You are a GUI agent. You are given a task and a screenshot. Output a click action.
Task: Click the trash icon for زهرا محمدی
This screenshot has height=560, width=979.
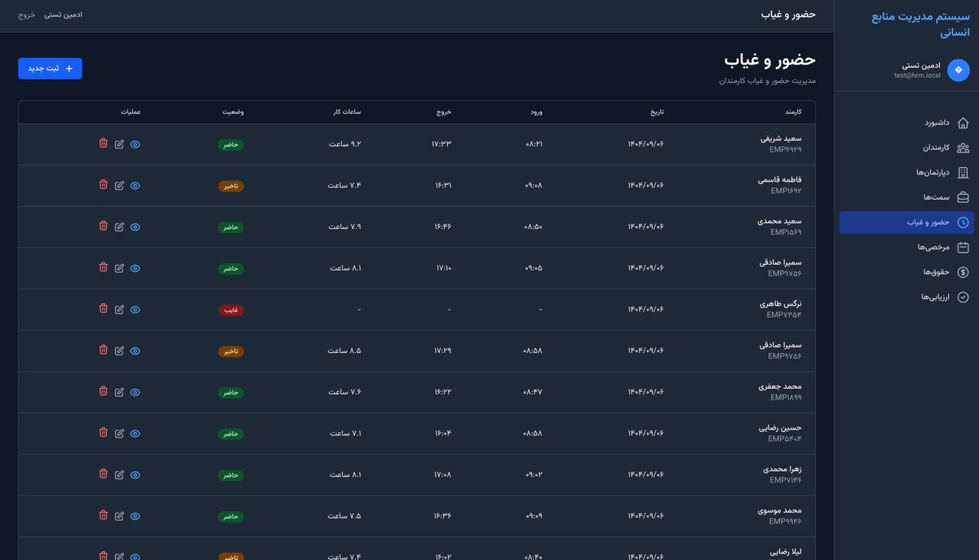click(x=104, y=474)
